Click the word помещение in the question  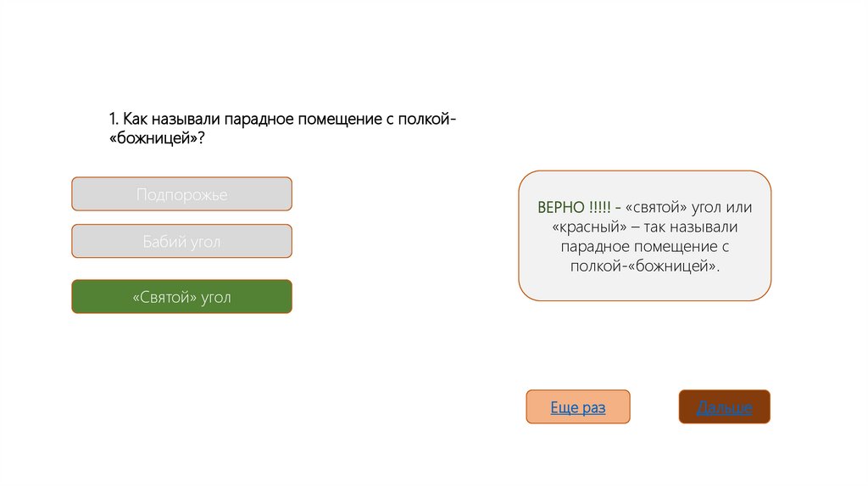[x=334, y=119]
